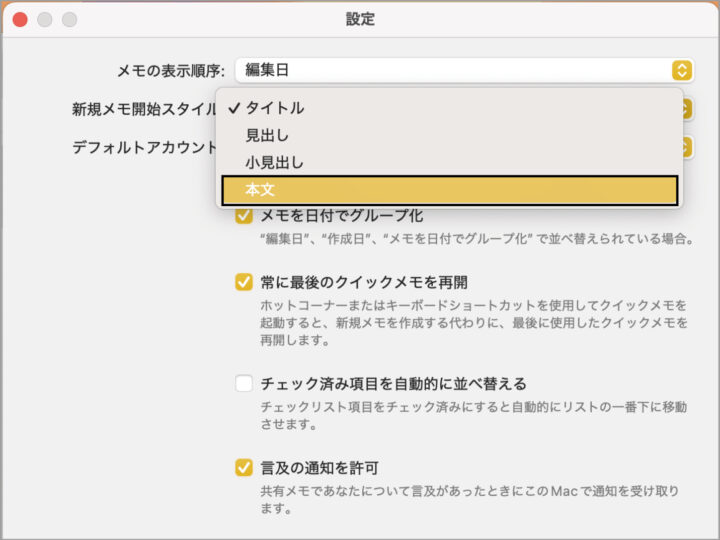Click the 新規メモ開始スタイル label
720x540 pixels.
(x=144, y=109)
